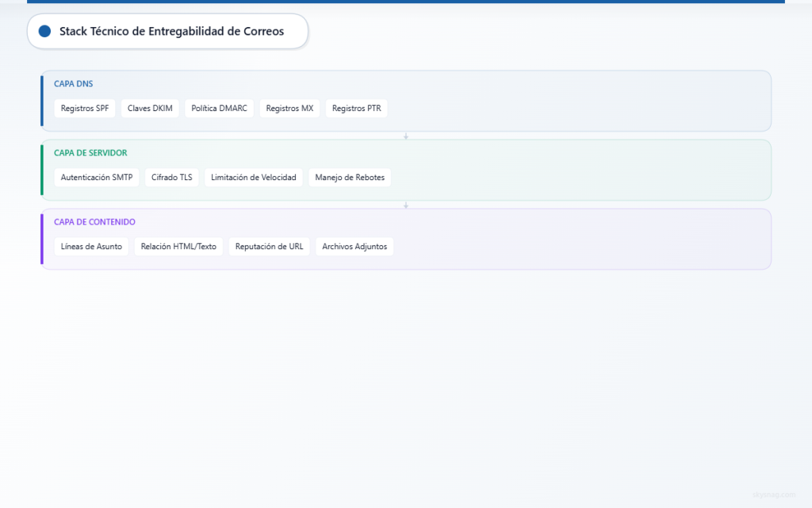
Task: Select the Archivos Adjuntos chip
Action: [354, 247]
